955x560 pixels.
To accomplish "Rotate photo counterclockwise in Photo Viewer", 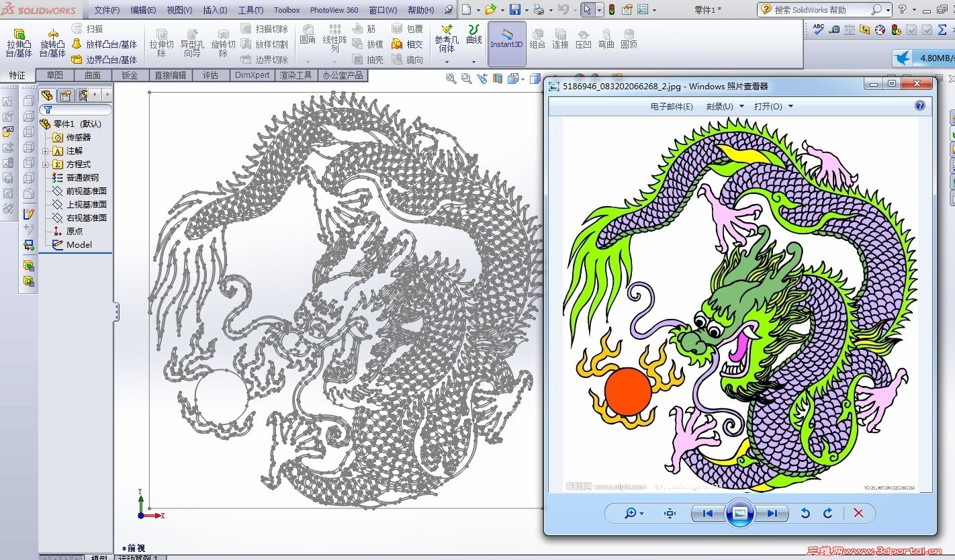I will coord(805,513).
